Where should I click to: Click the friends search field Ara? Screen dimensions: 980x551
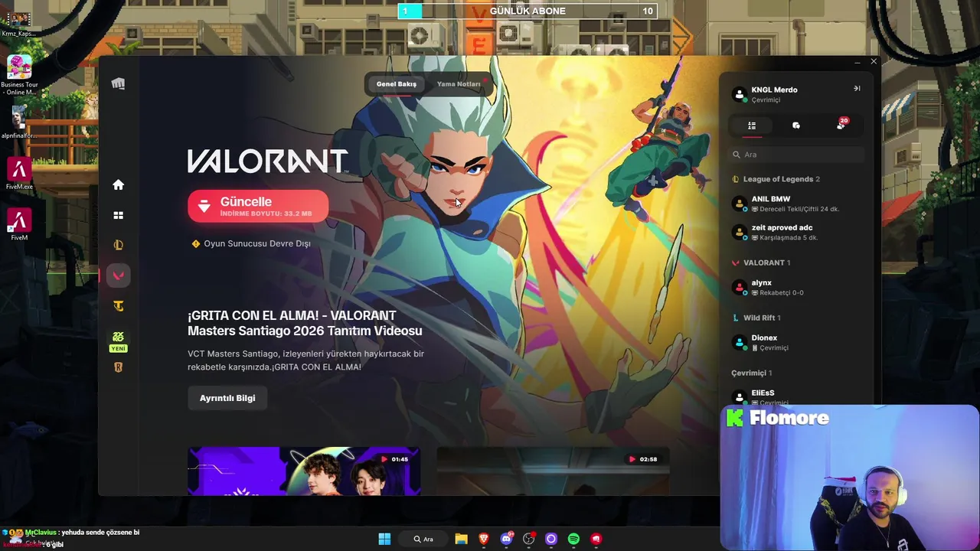[796, 155]
